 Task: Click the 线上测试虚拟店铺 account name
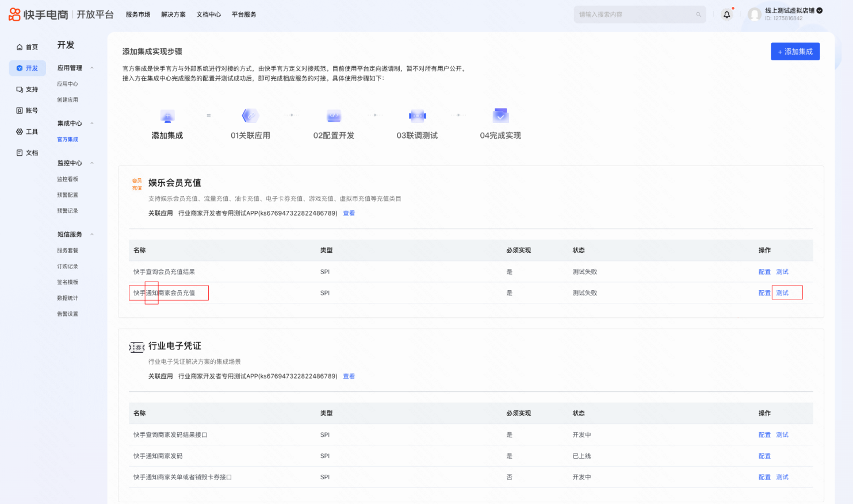(790, 10)
